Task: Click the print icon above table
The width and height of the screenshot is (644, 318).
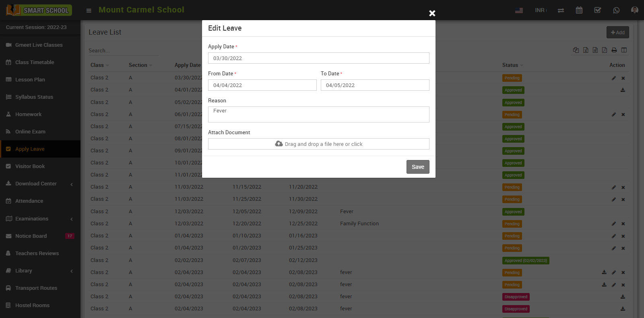Action: coord(614,50)
